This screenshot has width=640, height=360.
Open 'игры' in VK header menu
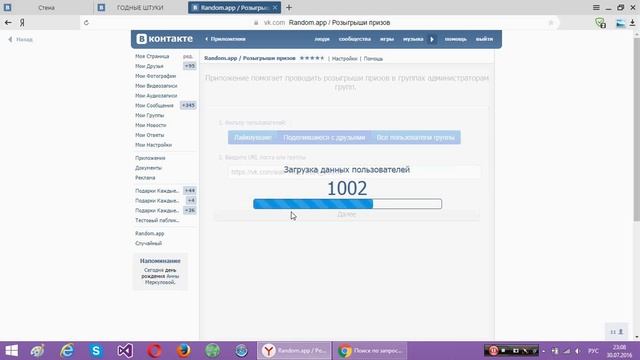click(387, 39)
